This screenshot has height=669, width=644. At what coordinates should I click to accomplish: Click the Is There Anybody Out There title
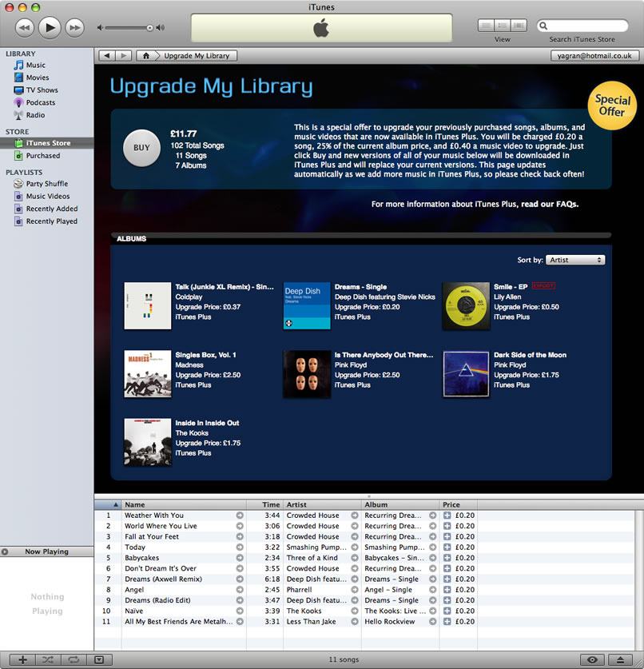384,355
